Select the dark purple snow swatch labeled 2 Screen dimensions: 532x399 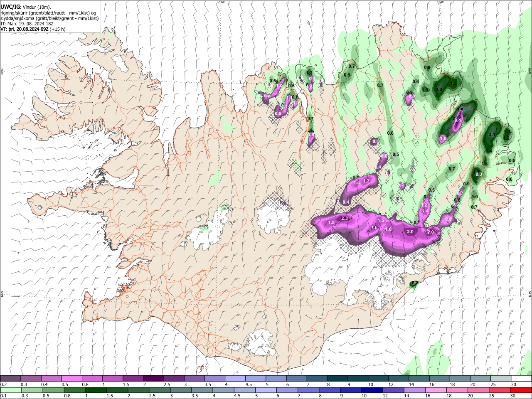click(x=153, y=378)
